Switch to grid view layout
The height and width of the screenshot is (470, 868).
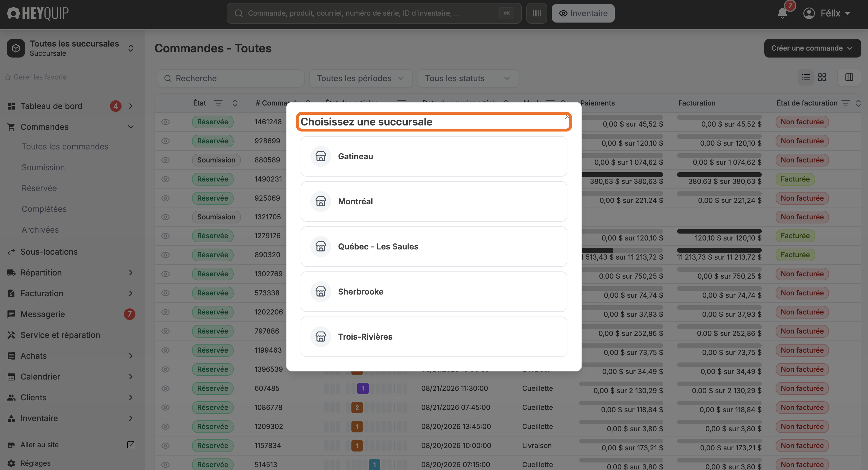(x=822, y=77)
